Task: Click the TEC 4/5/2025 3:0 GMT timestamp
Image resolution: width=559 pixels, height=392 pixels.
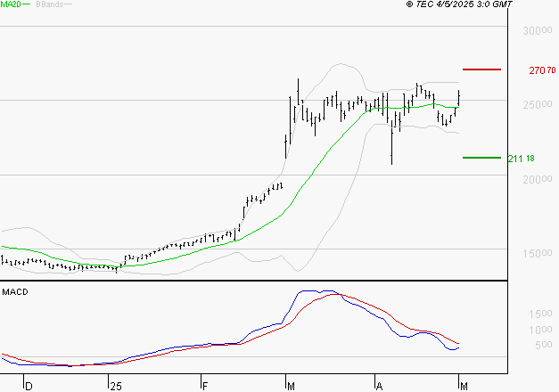Action: [459, 4]
